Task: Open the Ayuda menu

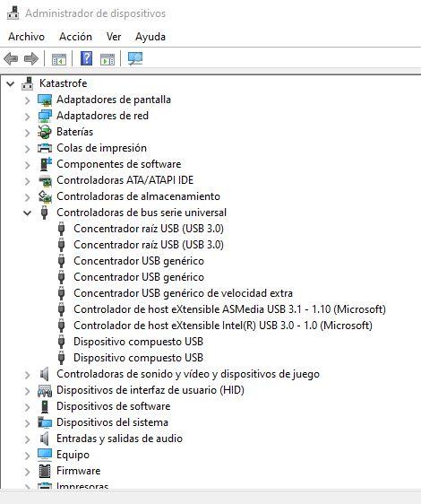Action: 150,37
